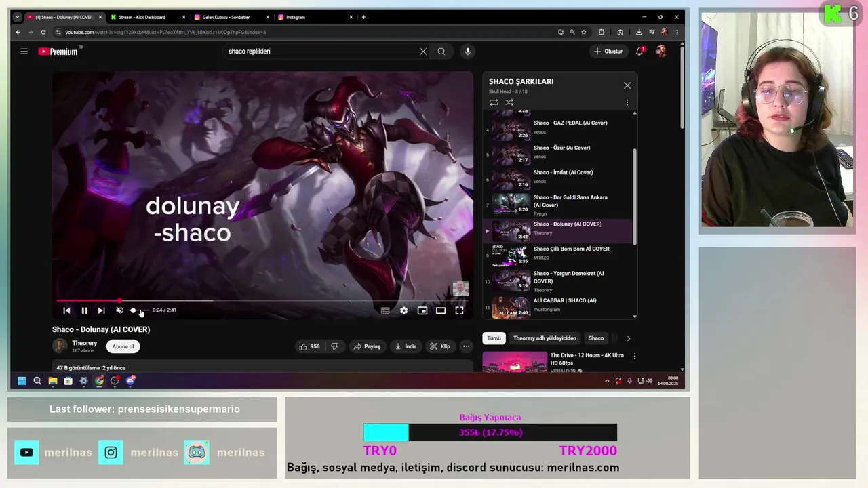Click the Klip clip button
The height and width of the screenshot is (488, 868).
click(439, 346)
